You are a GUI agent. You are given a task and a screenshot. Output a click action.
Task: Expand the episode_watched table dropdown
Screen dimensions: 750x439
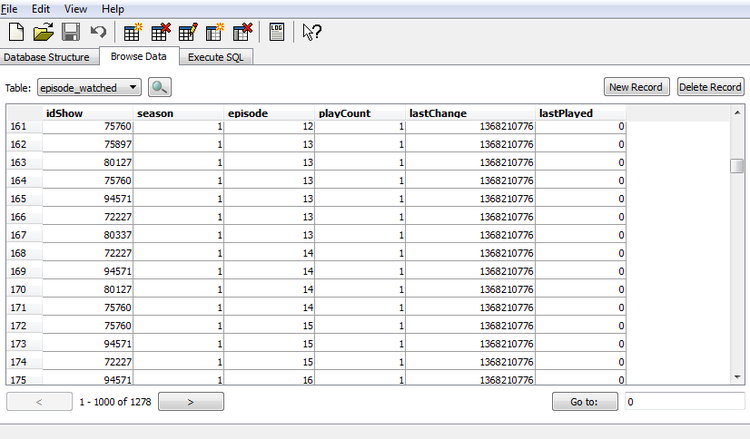click(134, 88)
